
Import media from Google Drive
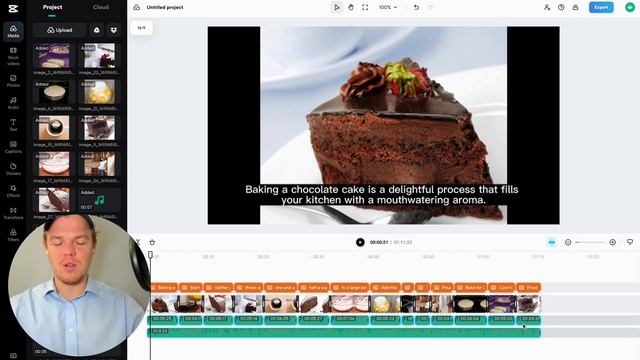coord(97,30)
